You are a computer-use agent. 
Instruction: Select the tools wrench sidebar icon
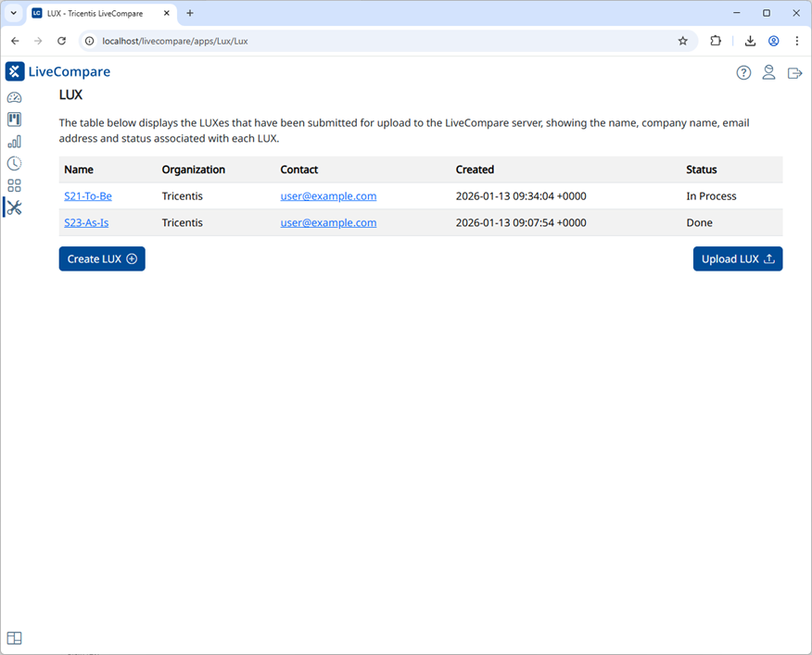[15, 208]
